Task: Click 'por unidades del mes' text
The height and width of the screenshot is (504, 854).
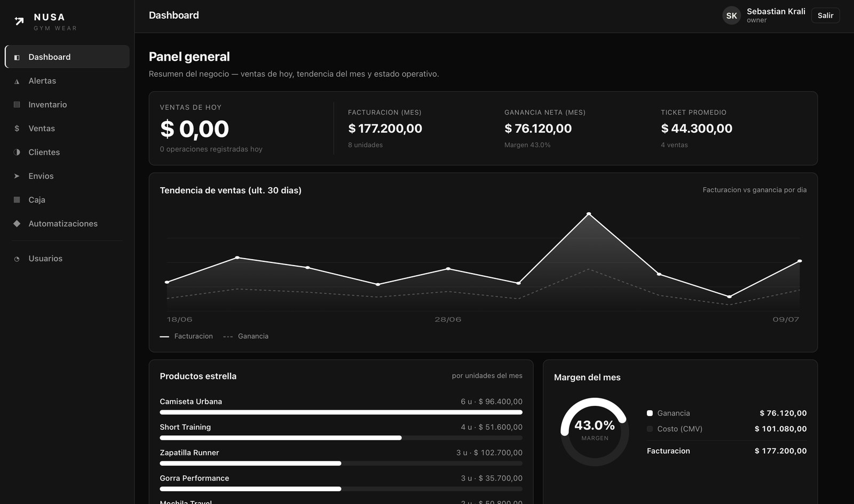Action: click(x=487, y=376)
